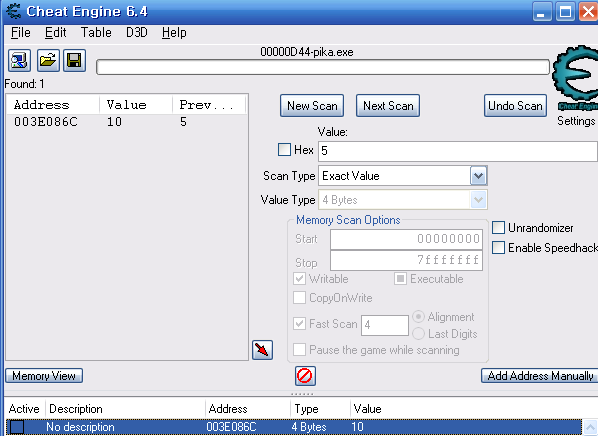
Task: Click the New Scan button
Action: click(312, 106)
